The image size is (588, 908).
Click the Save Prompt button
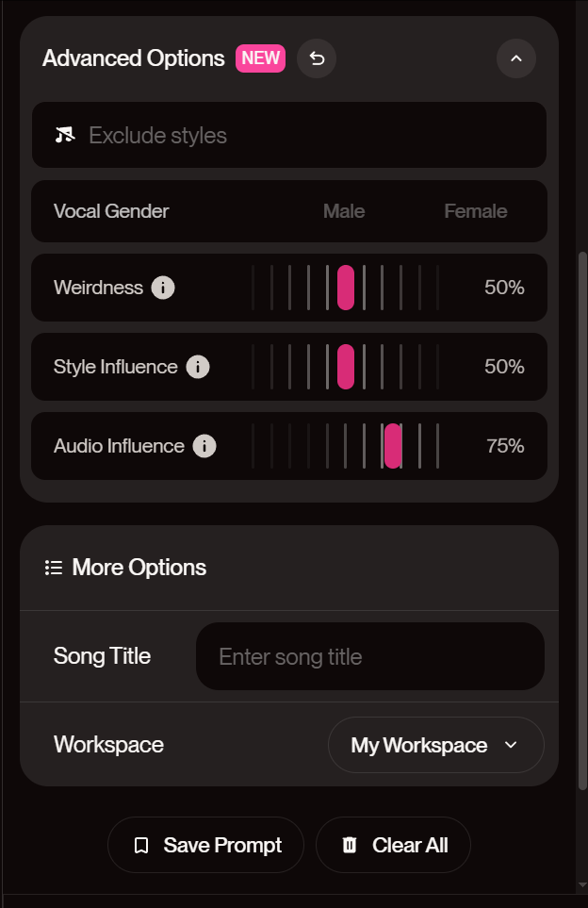[205, 845]
